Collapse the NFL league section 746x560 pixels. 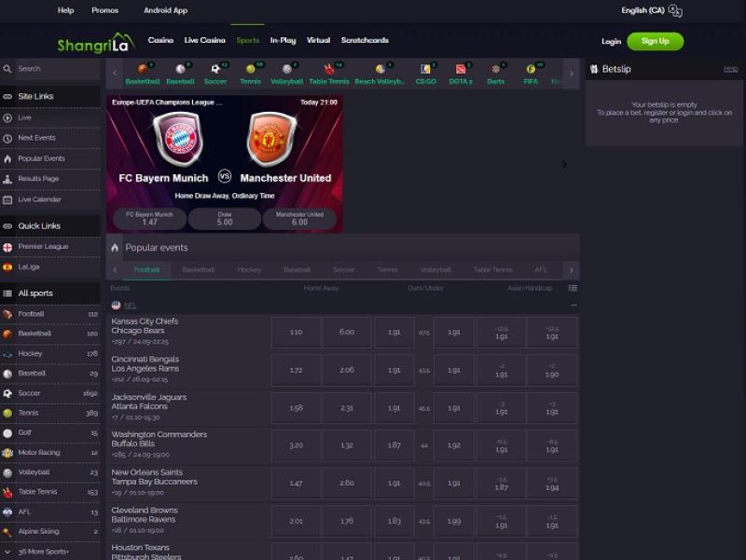point(573,305)
